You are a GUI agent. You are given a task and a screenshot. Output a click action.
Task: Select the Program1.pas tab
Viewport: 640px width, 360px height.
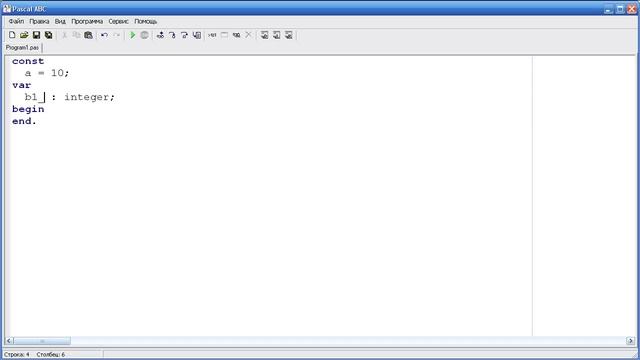pos(22,48)
